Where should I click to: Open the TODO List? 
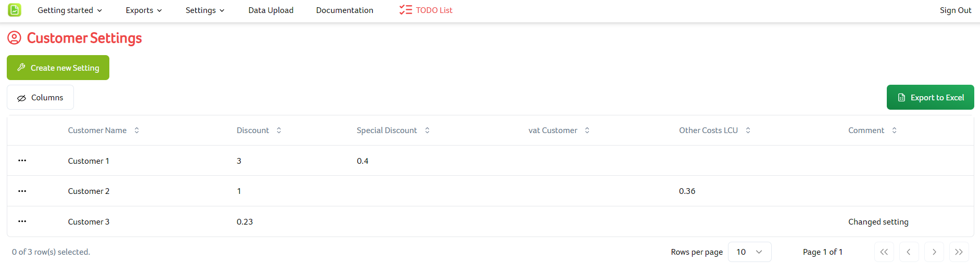point(426,10)
